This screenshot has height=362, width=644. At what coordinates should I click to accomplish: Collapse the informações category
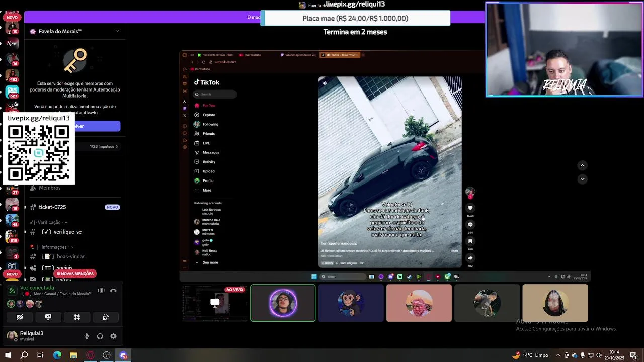[x=52, y=247]
